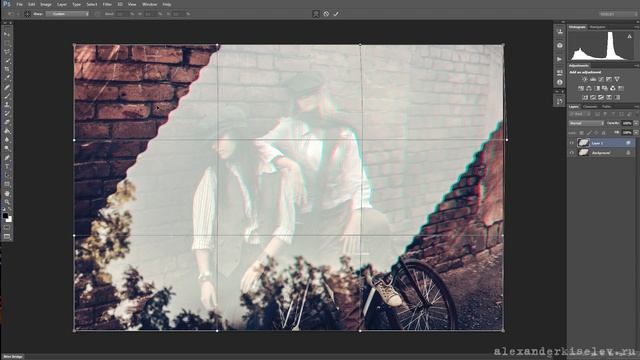Add a Curves adjustment

[x=601, y=79]
